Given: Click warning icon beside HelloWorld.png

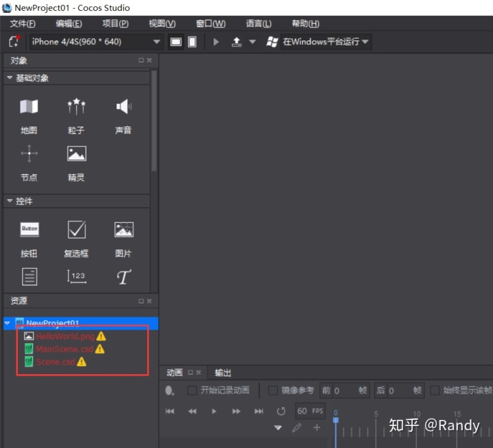Looking at the screenshot, I should 101,337.
